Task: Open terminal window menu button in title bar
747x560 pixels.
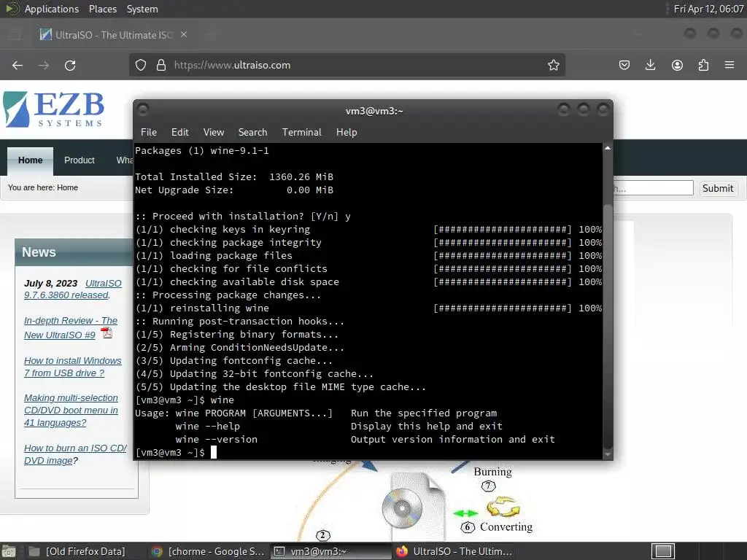Action: click(x=143, y=110)
